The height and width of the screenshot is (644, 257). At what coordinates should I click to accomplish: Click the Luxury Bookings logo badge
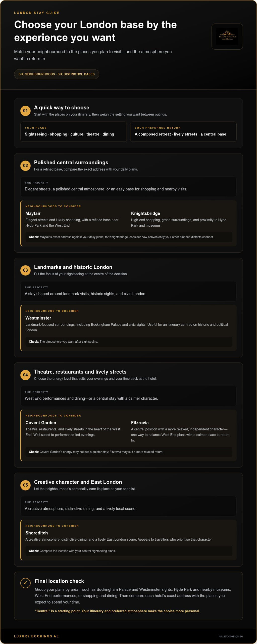tap(227, 36)
